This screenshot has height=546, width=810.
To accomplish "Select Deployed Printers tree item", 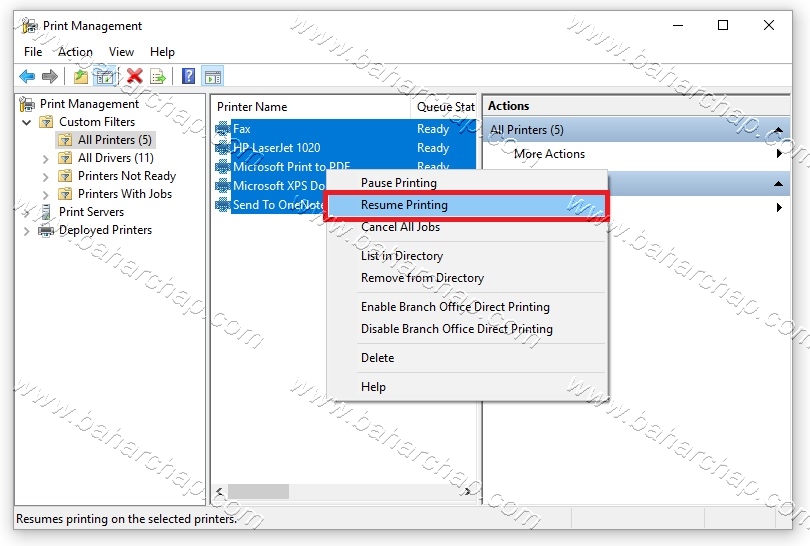I will tap(105, 230).
